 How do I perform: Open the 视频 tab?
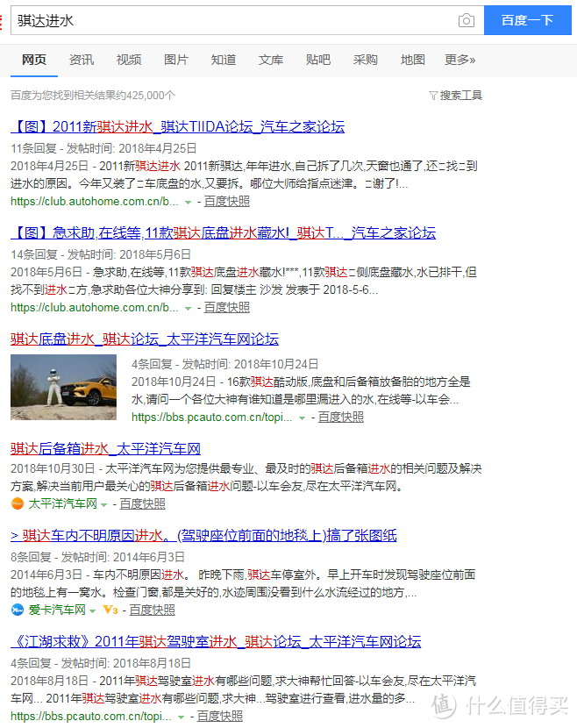pos(129,60)
